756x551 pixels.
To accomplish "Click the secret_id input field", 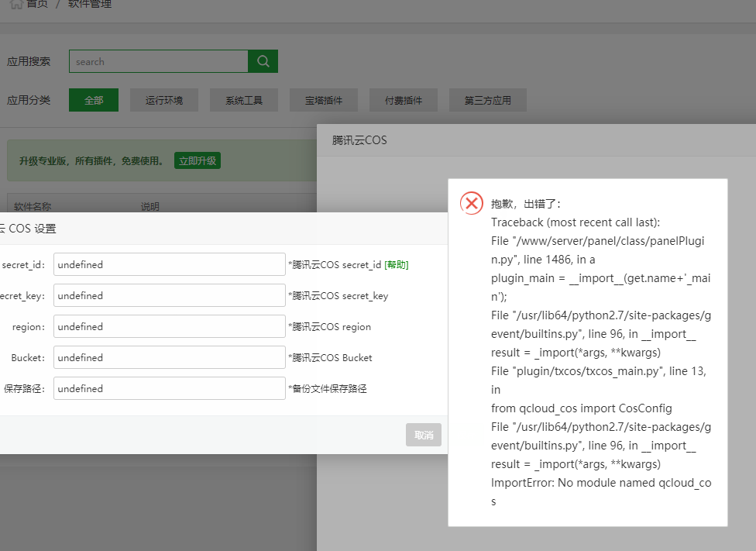I will pos(169,264).
